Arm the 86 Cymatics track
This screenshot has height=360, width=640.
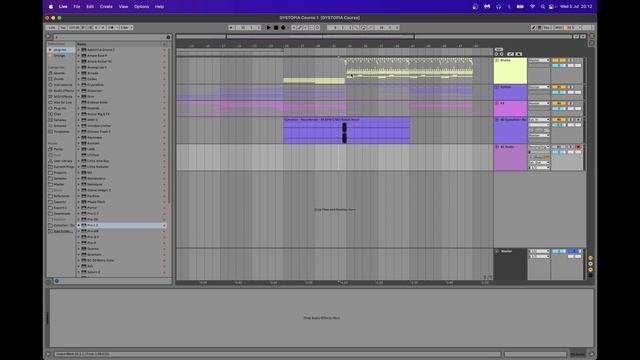click(x=578, y=120)
